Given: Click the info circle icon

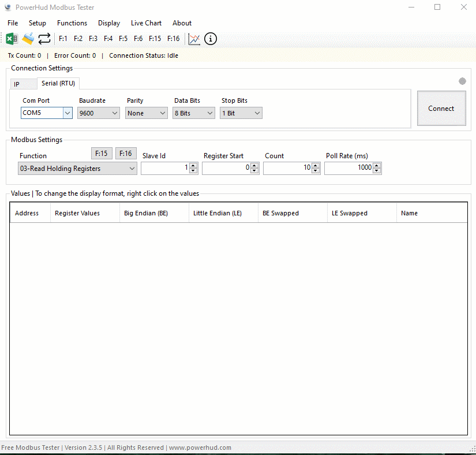Looking at the screenshot, I should [211, 39].
